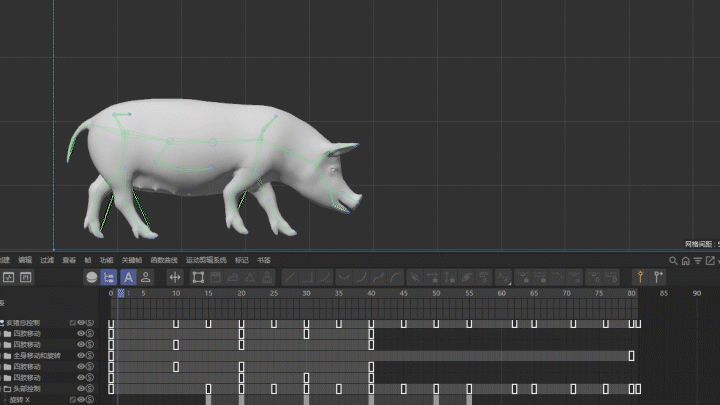Open the 标记 menu
This screenshot has width=720, height=405.
tap(242, 260)
